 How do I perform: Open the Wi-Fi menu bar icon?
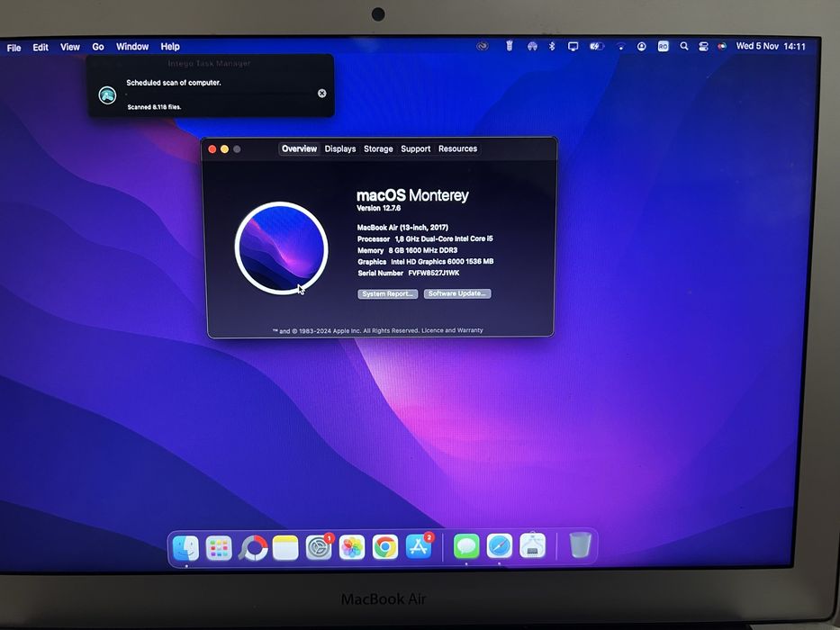621,47
